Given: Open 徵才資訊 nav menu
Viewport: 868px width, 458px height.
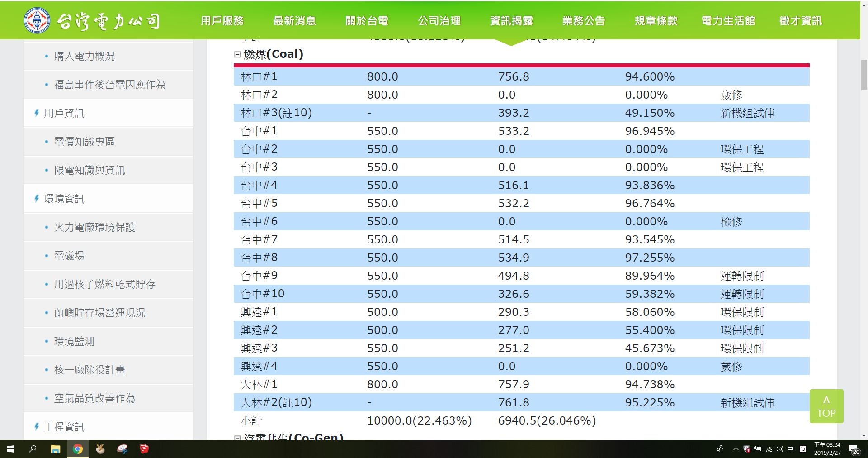Looking at the screenshot, I should [x=801, y=21].
